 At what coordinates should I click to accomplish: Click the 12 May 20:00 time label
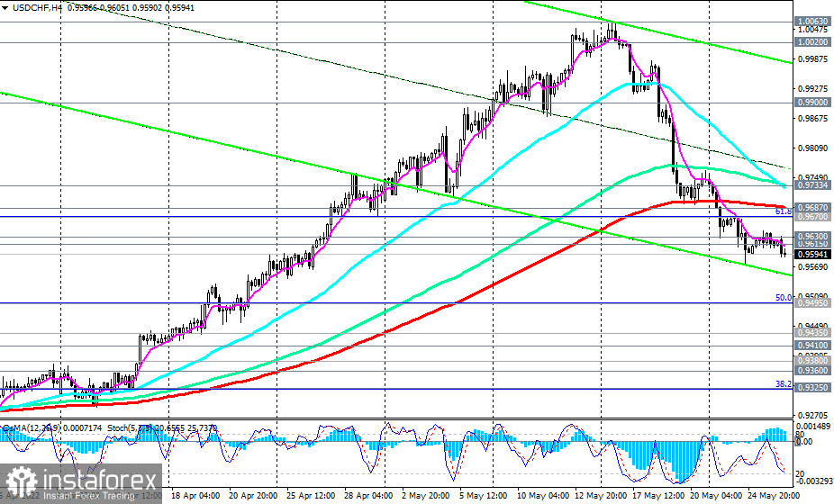click(600, 496)
